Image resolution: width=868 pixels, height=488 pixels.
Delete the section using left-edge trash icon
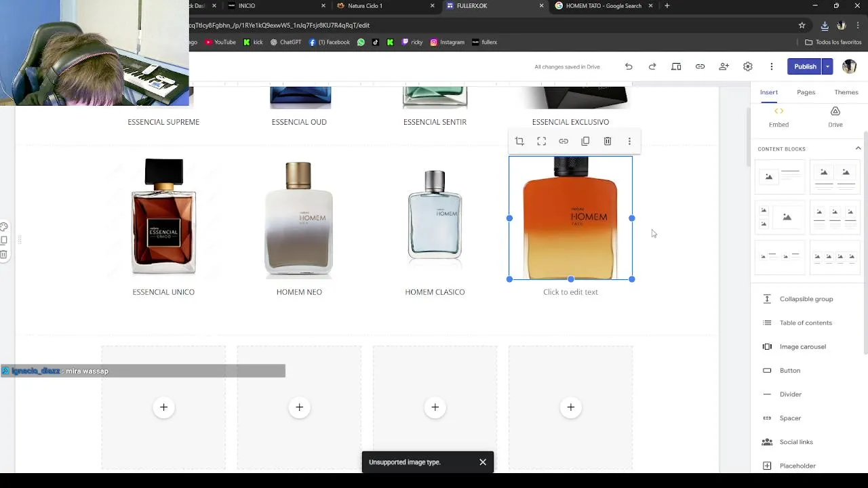[x=4, y=254]
